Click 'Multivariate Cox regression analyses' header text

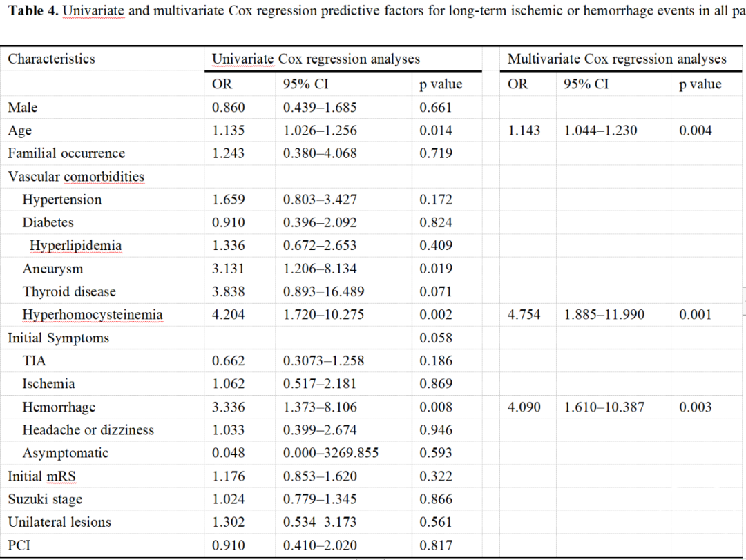click(x=616, y=59)
